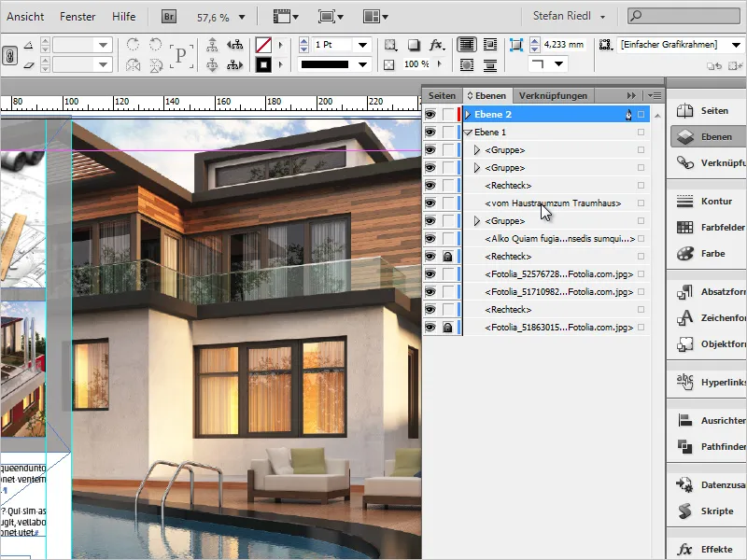Hide layer Ebene 2 with eye icon

coord(430,114)
